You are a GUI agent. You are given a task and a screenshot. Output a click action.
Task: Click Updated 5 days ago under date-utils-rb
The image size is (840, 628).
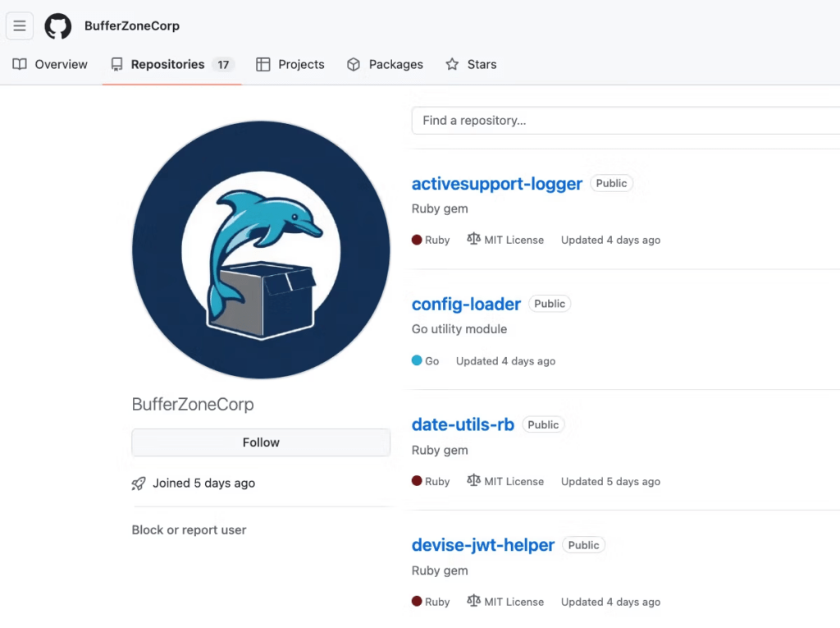[x=610, y=482]
